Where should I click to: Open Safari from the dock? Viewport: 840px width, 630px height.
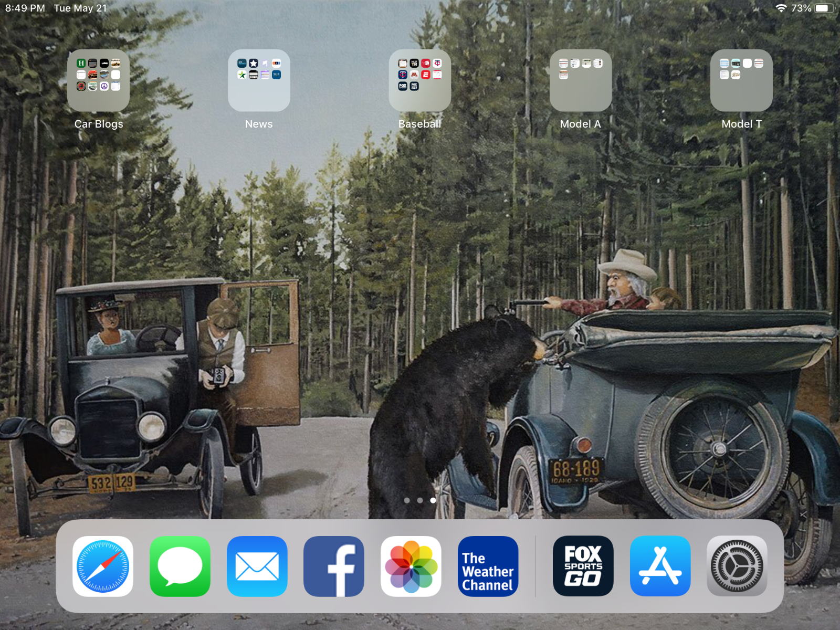(103, 566)
